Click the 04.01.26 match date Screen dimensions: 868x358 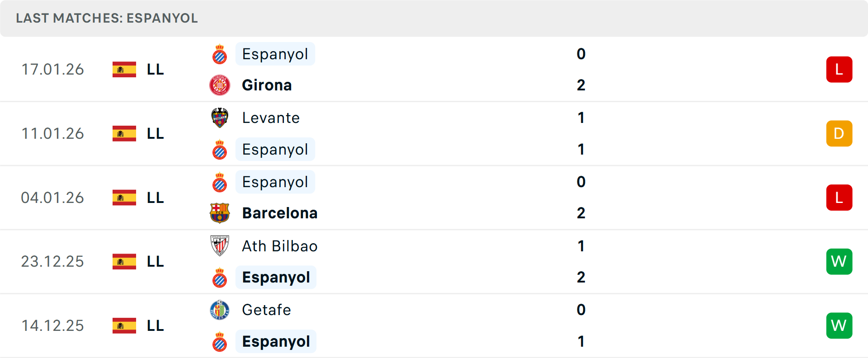coord(52,198)
